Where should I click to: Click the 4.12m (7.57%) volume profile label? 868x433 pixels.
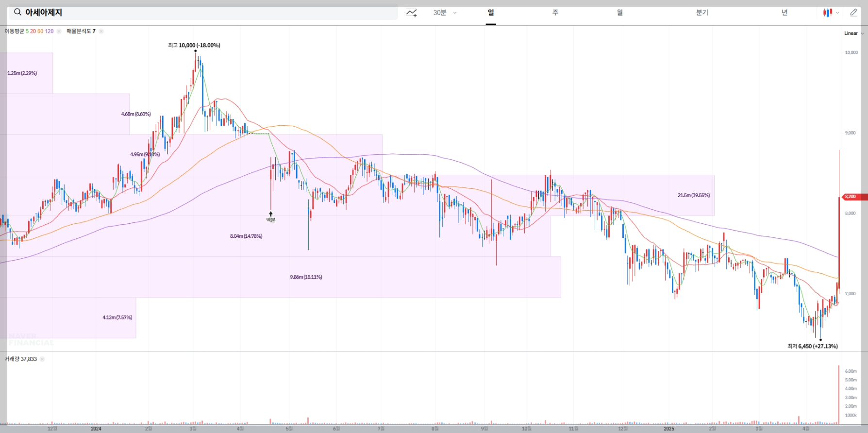tap(117, 317)
